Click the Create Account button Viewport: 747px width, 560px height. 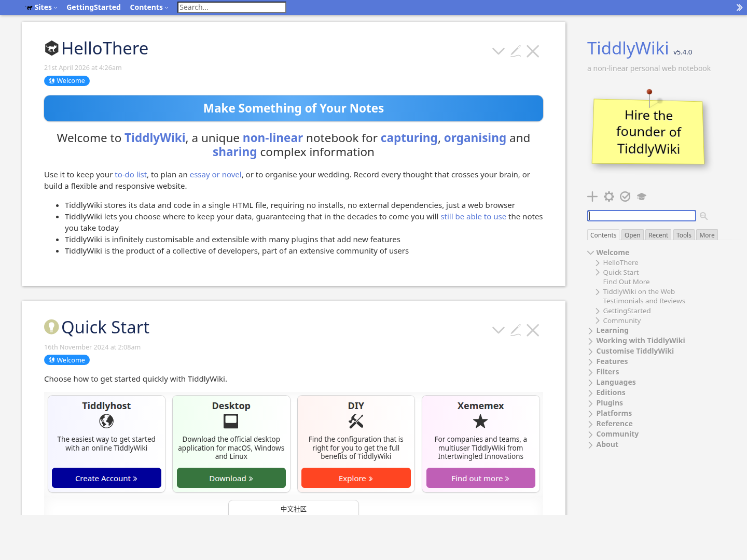tap(106, 478)
